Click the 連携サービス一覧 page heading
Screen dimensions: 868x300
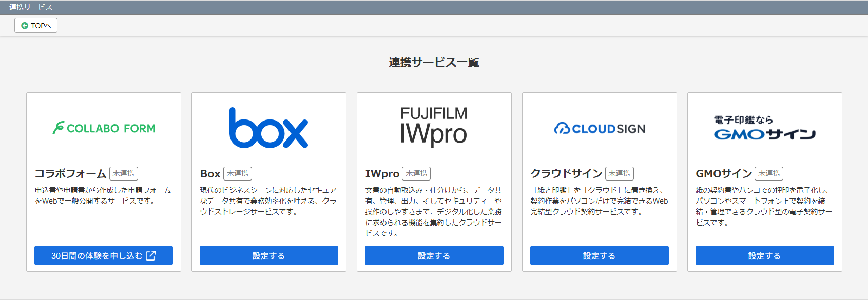point(434,63)
